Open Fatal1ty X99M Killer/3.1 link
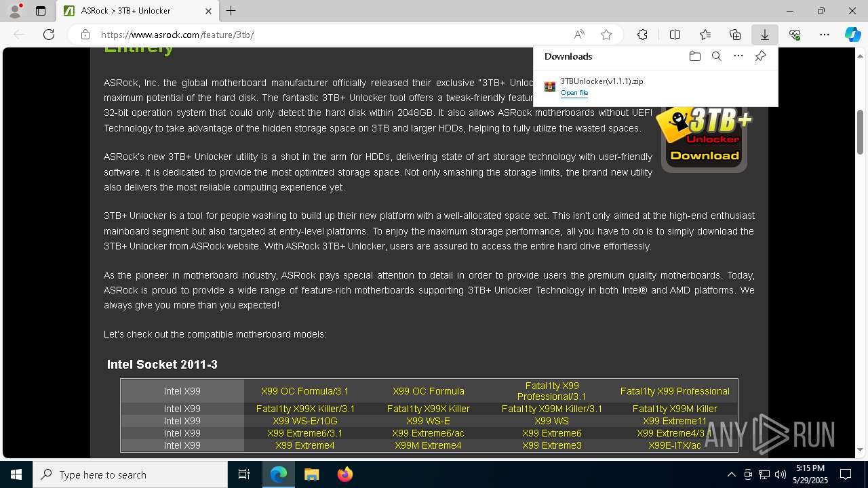This screenshot has height=488, width=868. coord(552,409)
